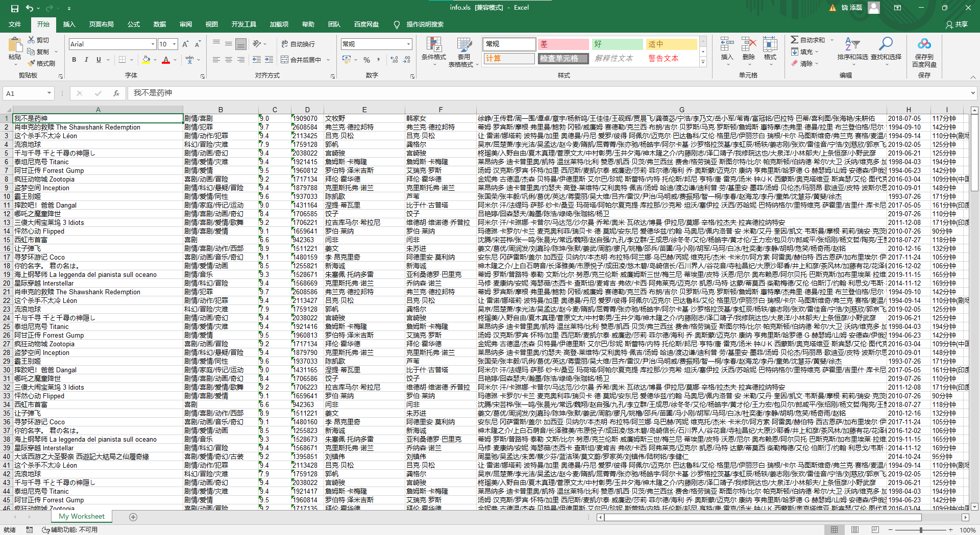This screenshot has width=980, height=535.
Task: Decrease indent in alignment group
Action: click(x=256, y=60)
